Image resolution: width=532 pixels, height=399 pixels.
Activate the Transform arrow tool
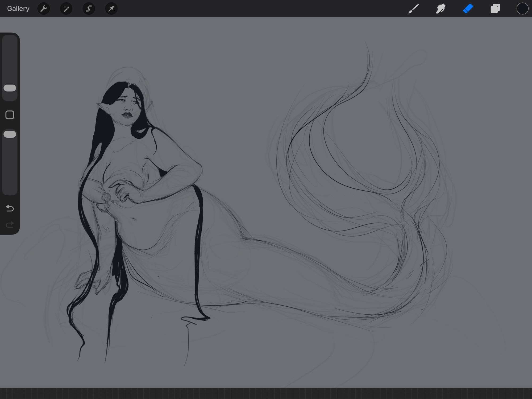(x=111, y=9)
